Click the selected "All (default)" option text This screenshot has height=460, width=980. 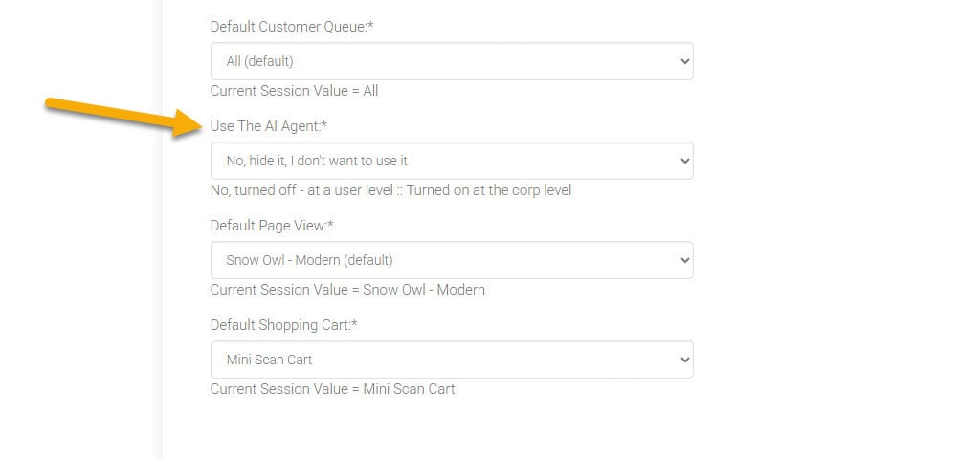[x=259, y=61]
